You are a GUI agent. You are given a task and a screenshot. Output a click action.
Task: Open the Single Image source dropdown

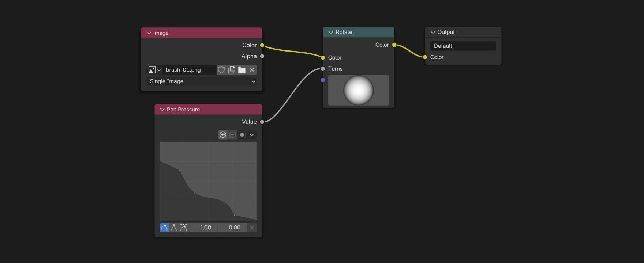(x=202, y=81)
